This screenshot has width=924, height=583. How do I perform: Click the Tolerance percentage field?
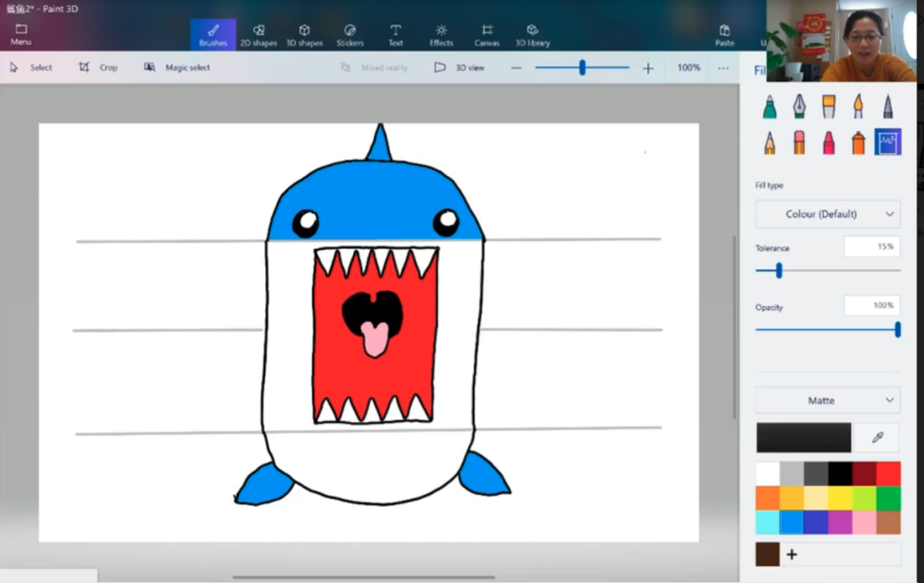(x=872, y=247)
